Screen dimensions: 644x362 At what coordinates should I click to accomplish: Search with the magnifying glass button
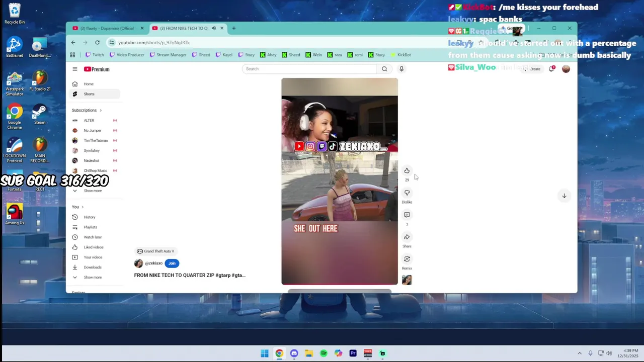pyautogui.click(x=384, y=69)
